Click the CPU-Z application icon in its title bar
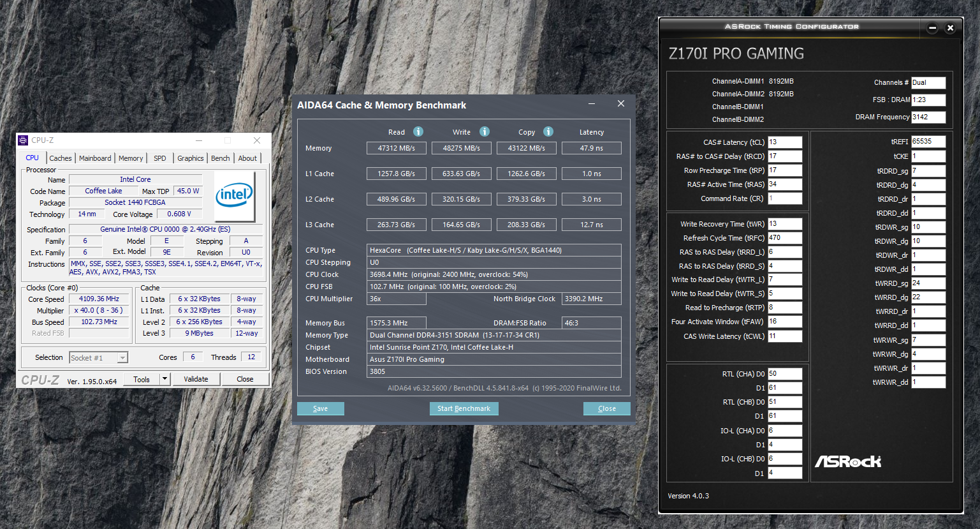This screenshot has width=980, height=529. [x=24, y=140]
